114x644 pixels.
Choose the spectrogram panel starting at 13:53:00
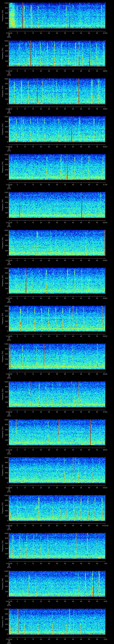pyautogui.click(x=57, y=281)
